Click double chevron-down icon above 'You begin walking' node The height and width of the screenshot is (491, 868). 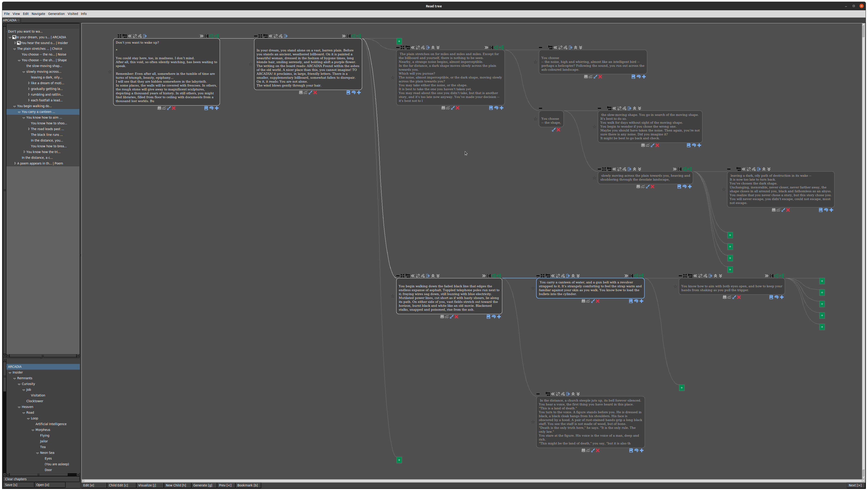(438, 276)
